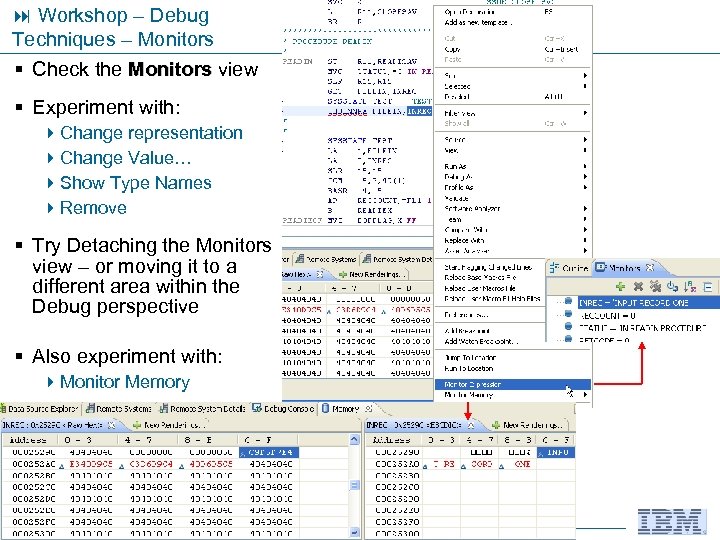Click the Address column header in Raw Hex table
Screen dimensions: 720x540
click(x=30, y=440)
